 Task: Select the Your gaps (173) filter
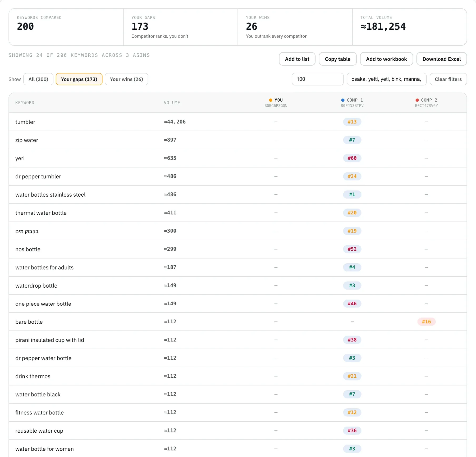tap(79, 79)
